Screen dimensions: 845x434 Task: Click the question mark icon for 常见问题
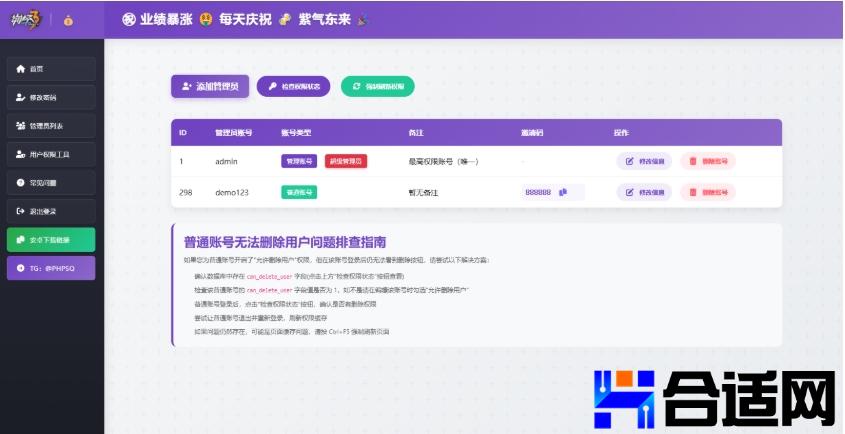[20, 183]
